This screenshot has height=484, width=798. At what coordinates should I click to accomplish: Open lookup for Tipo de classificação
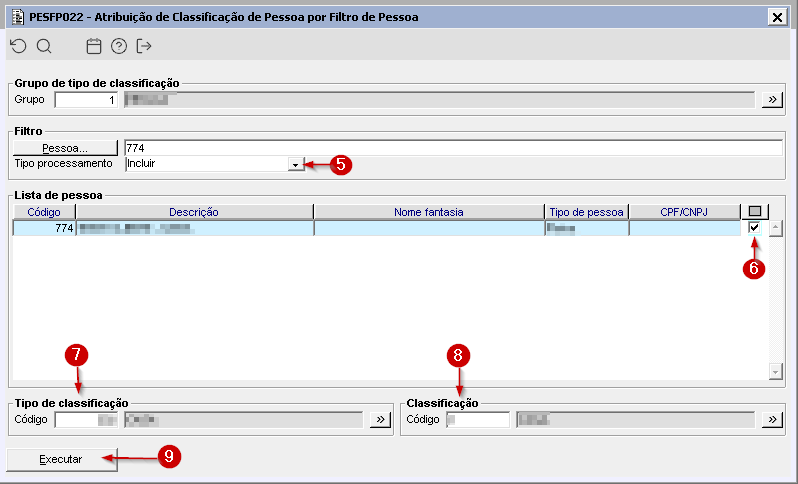point(380,420)
